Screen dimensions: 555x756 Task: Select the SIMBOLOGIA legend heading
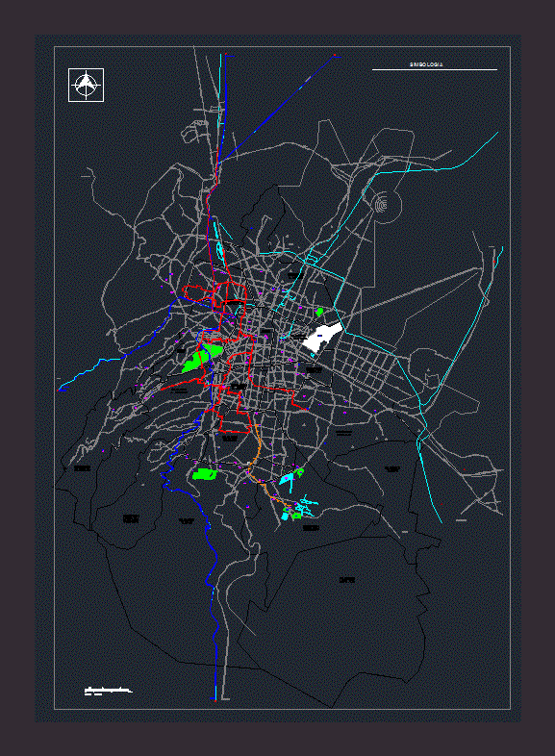[x=426, y=64]
